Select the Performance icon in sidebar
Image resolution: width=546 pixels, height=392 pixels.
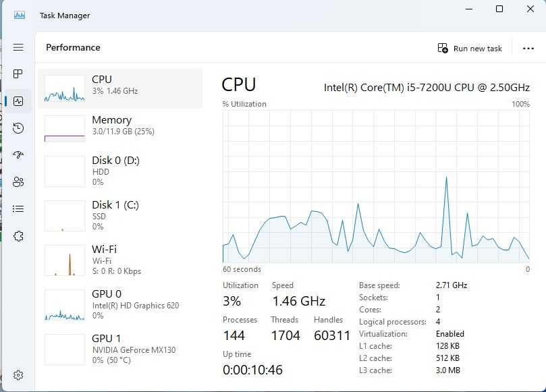click(x=18, y=101)
